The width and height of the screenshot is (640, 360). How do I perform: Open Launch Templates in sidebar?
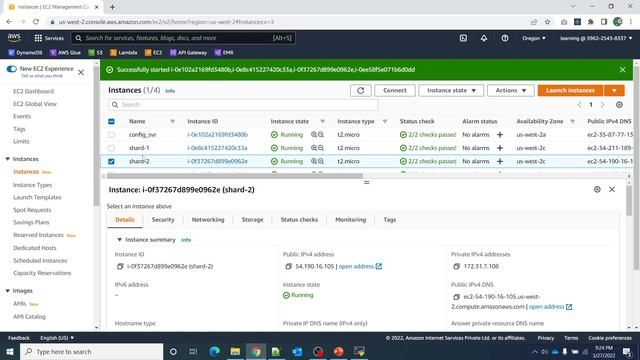click(x=37, y=197)
